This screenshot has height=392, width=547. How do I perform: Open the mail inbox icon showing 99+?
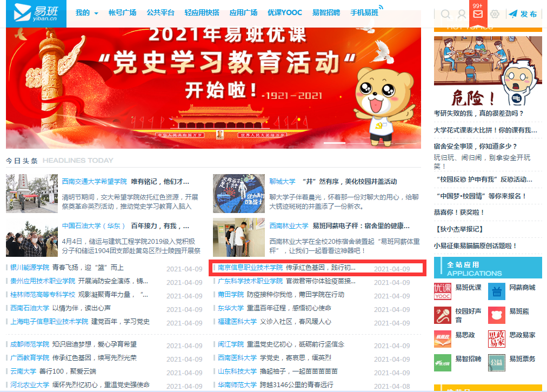tap(478, 14)
